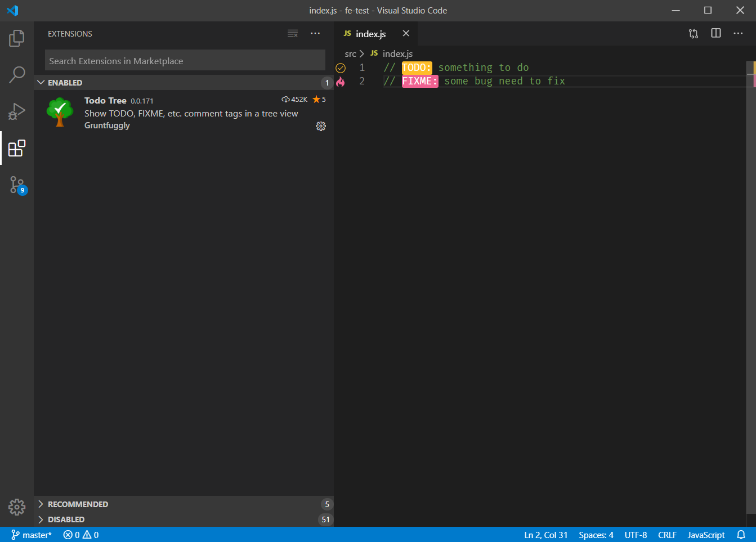This screenshot has height=542, width=756.
Task: Open the Search view in activity bar
Action: tap(17, 74)
